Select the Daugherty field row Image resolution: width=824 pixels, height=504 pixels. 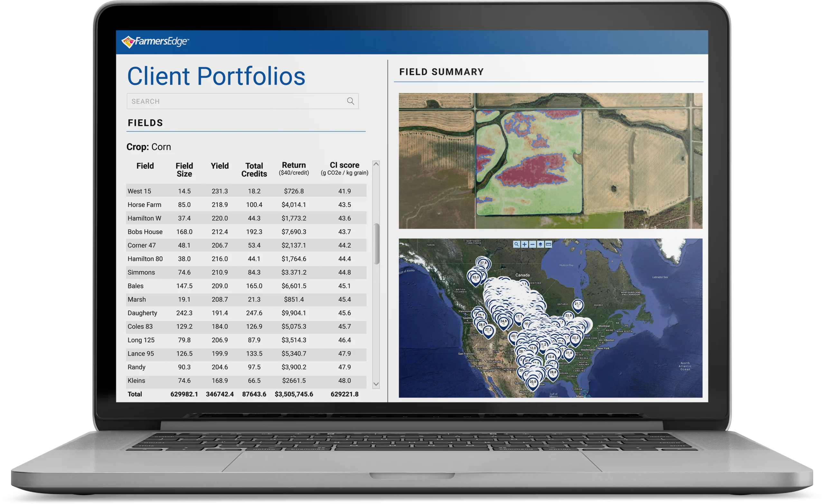coord(246,313)
